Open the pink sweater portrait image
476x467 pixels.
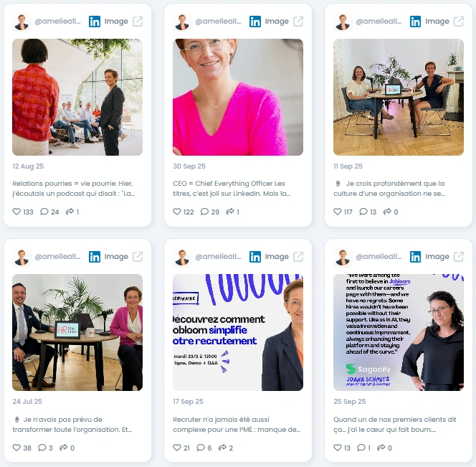(x=238, y=97)
